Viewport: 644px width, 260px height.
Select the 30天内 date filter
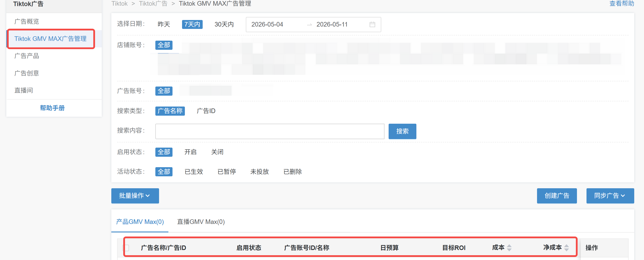[x=224, y=24]
